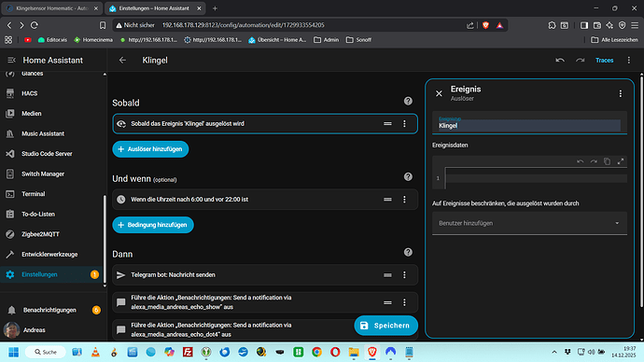
Task: Show help for the Dann section
Action: [408, 252]
